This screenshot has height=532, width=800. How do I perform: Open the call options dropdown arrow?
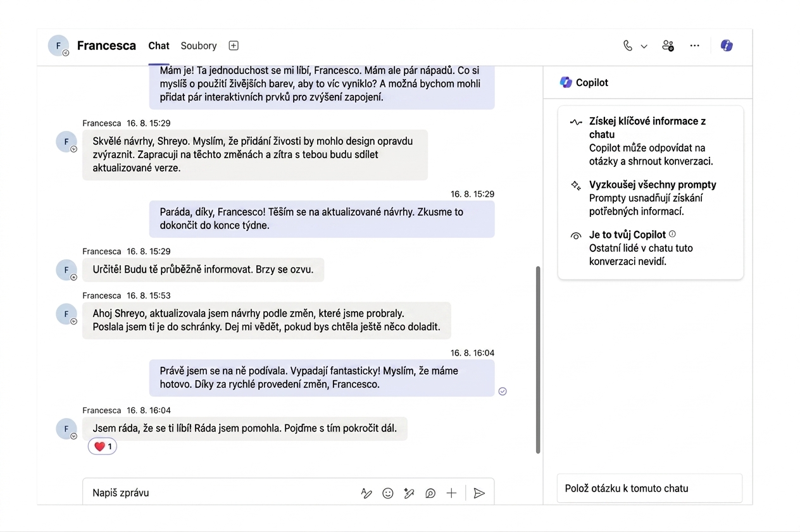coord(644,46)
